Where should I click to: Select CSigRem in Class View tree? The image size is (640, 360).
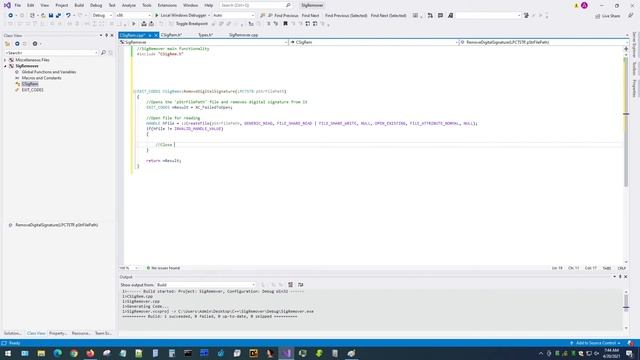pyautogui.click(x=30, y=84)
